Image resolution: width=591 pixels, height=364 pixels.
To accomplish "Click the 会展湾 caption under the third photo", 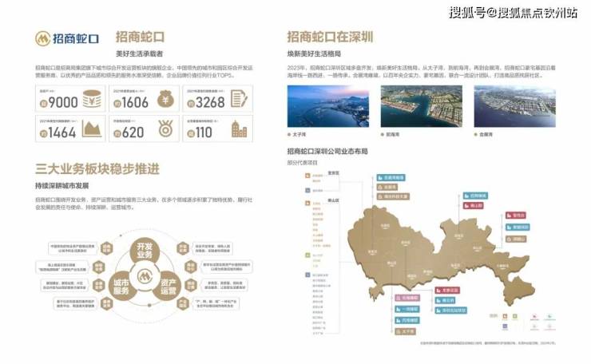I will tap(486, 134).
